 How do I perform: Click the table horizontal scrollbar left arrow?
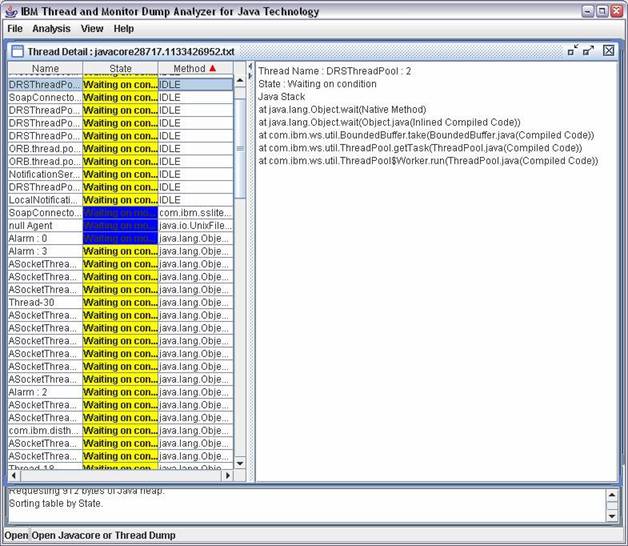14,475
